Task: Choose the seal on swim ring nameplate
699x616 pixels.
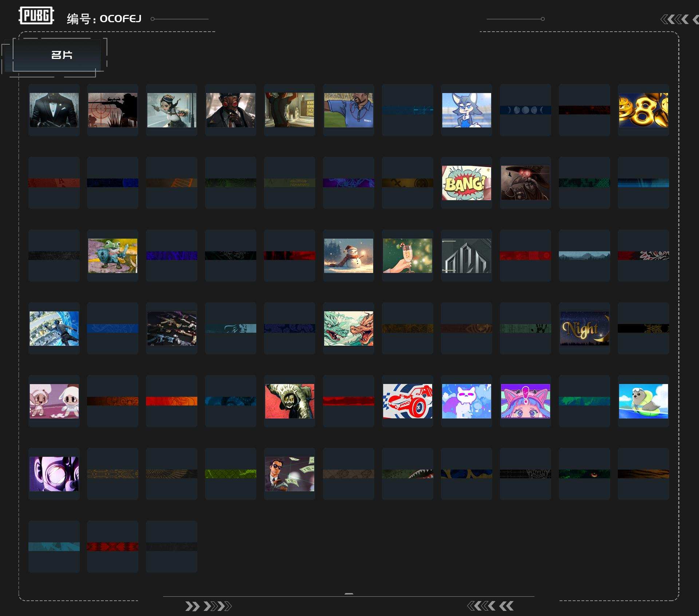Action: click(644, 401)
